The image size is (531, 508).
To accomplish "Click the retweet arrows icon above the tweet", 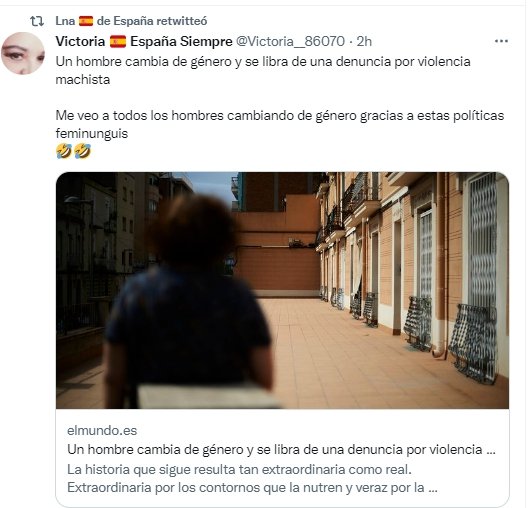I will [37, 21].
